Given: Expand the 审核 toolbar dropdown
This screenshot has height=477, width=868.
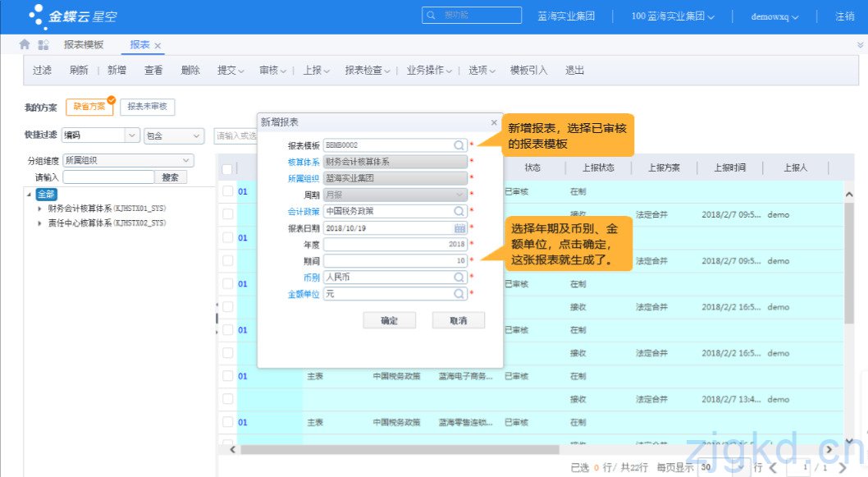Looking at the screenshot, I should 283,71.
